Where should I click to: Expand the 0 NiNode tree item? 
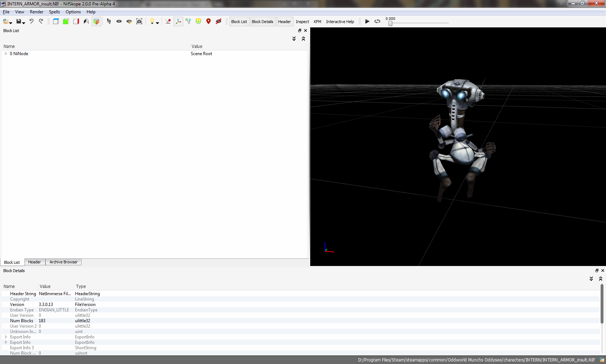coord(6,54)
